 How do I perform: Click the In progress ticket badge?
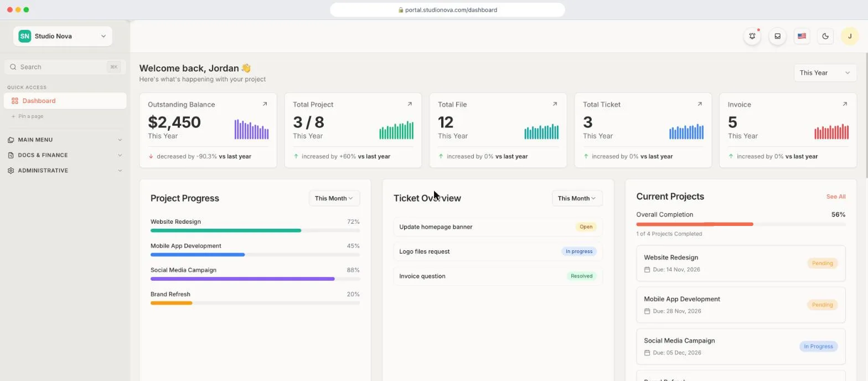[x=579, y=251]
